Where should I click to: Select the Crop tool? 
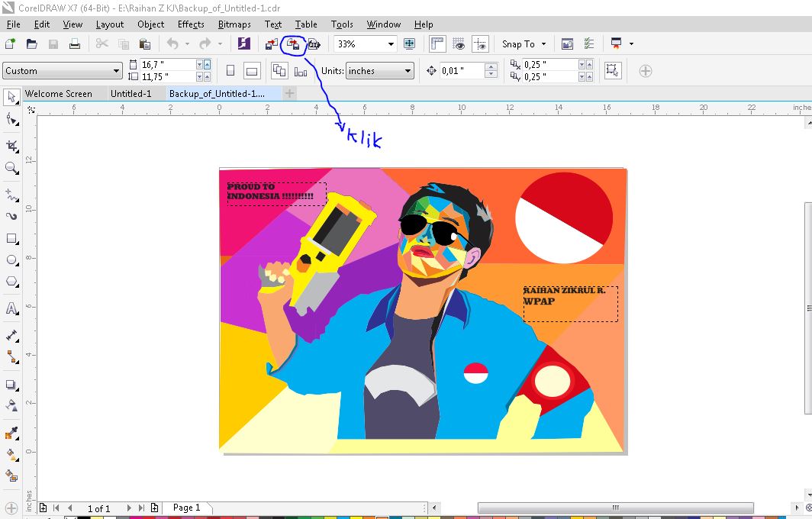point(11,146)
